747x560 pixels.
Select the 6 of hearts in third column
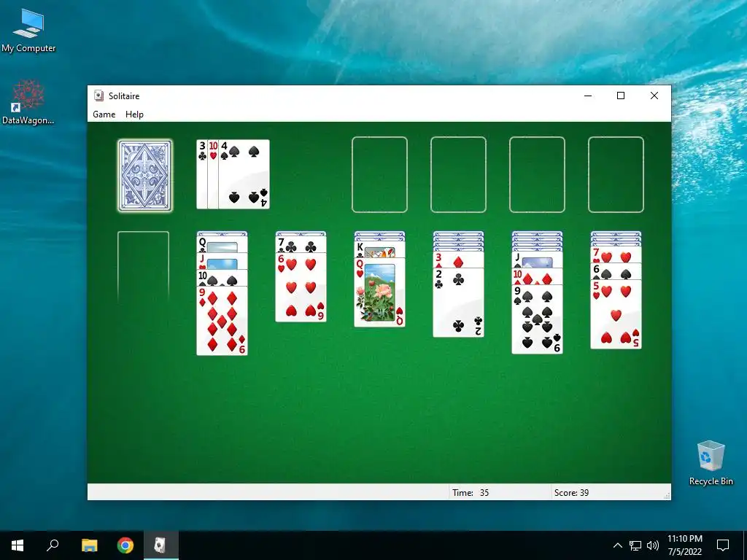tap(301, 287)
